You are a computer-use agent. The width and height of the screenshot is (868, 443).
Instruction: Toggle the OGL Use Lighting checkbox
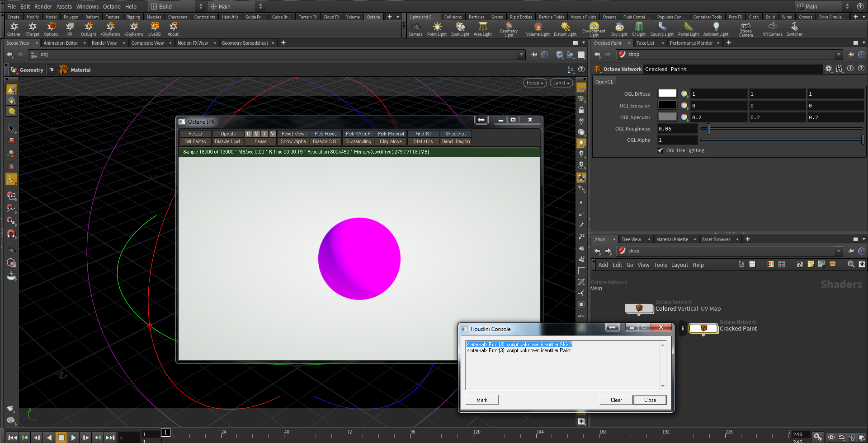click(660, 150)
